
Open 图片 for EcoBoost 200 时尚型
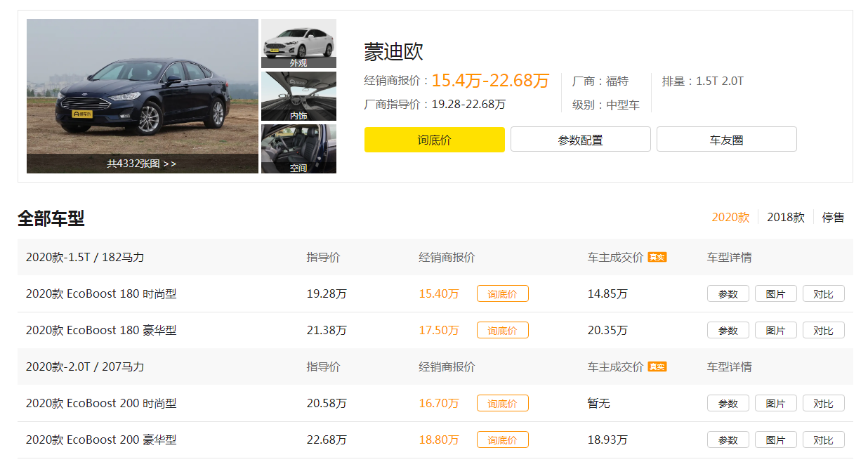click(x=776, y=403)
